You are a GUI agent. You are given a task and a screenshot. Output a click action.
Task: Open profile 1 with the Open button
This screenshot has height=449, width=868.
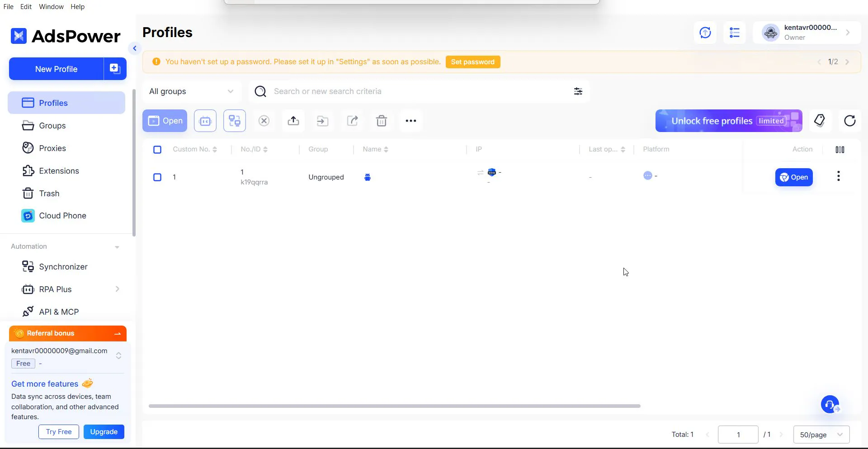pos(794,177)
